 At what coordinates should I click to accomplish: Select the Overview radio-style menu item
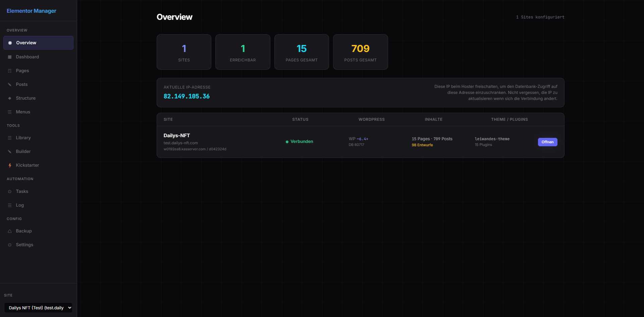pyautogui.click(x=38, y=43)
